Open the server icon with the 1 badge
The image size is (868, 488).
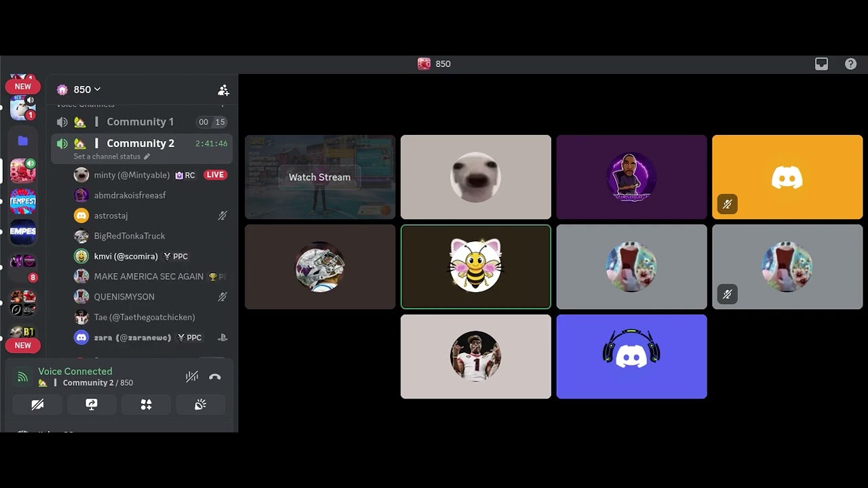tap(22, 108)
